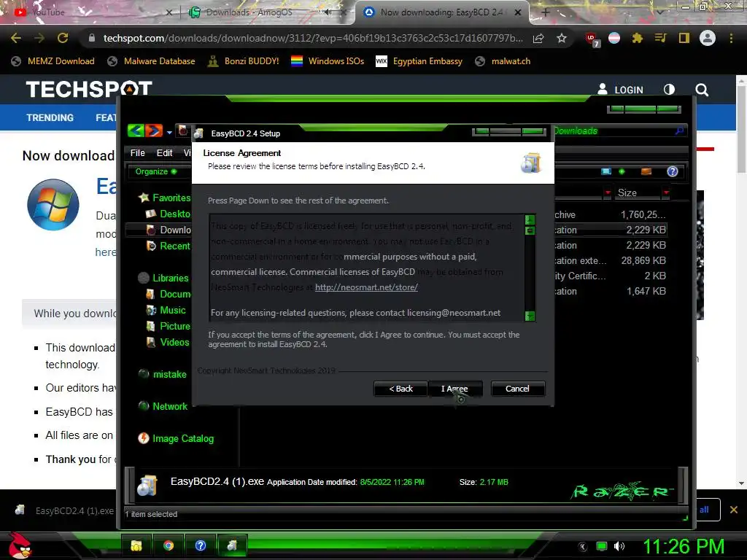Image resolution: width=747 pixels, height=560 pixels.
Task: Open Bonzi BUDDY! bookmark
Action: pos(244,61)
